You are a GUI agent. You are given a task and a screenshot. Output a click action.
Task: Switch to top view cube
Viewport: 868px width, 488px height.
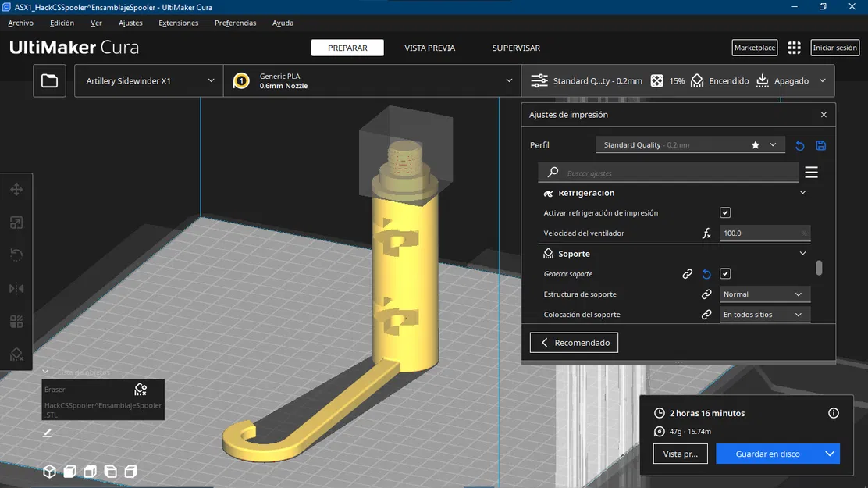pos(91,472)
